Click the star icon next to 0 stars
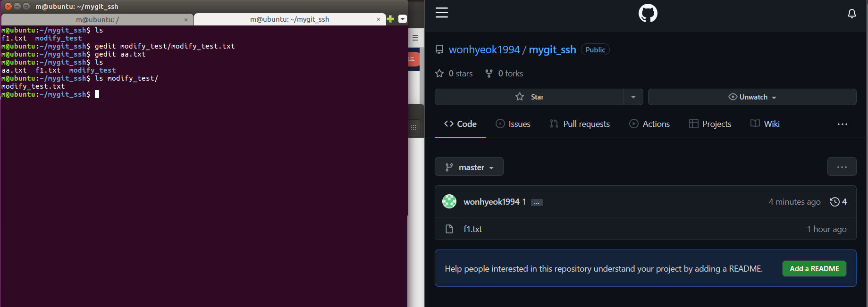Image resolution: width=868 pixels, height=307 pixels. 439,74
